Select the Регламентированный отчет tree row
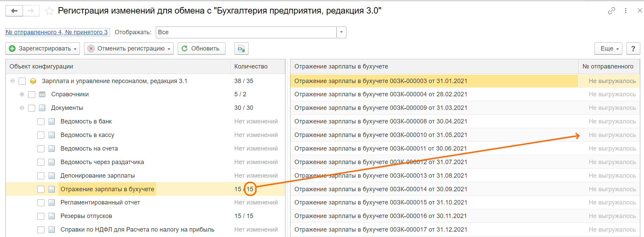644x237 pixels. click(x=145, y=202)
